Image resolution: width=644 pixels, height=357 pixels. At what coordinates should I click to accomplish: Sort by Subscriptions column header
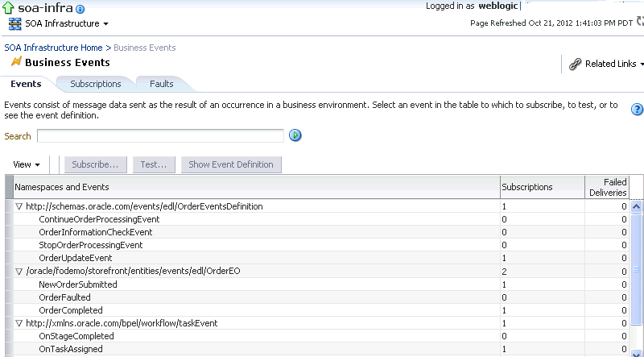(x=542, y=187)
